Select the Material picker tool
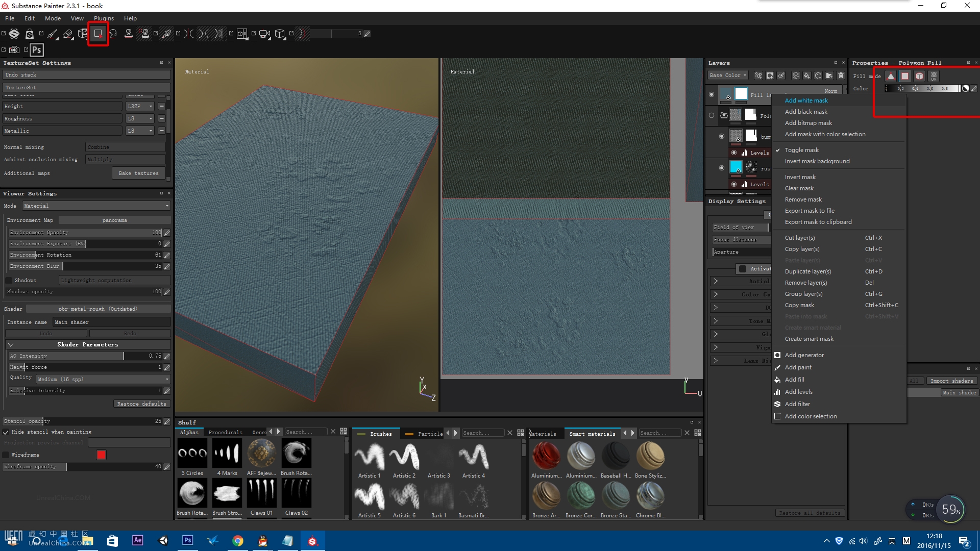The width and height of the screenshot is (980, 551). coord(166,34)
